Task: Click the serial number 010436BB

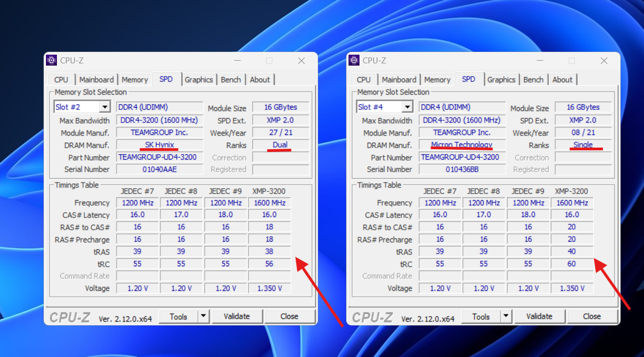Action: [462, 169]
